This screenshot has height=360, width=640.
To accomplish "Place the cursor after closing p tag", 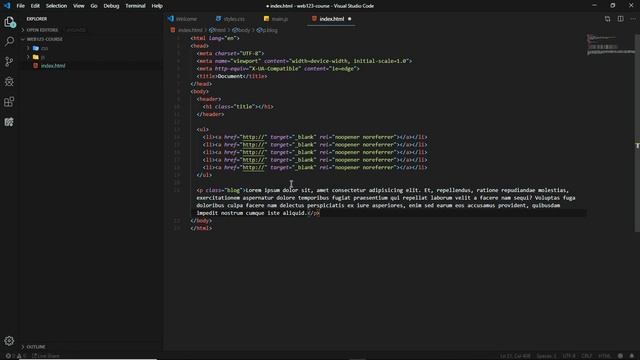I will click(320, 213).
